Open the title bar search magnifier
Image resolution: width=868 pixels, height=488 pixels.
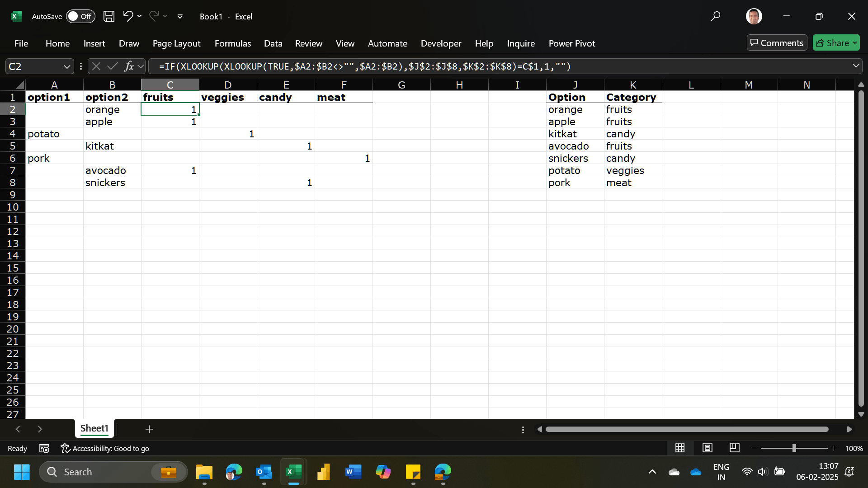(x=715, y=16)
